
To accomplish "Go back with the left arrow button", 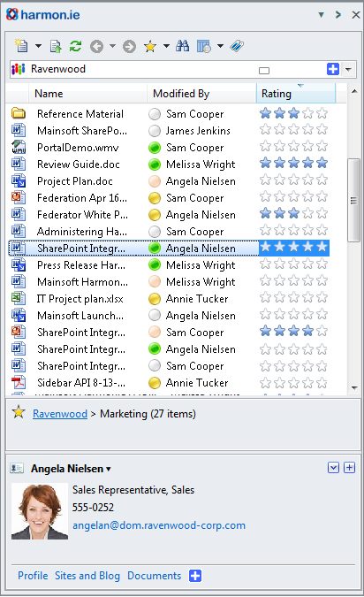I will point(96,47).
